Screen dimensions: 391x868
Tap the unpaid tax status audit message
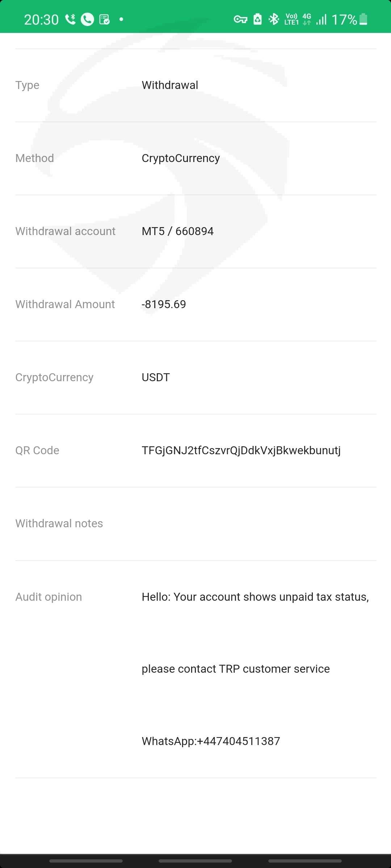[255, 597]
